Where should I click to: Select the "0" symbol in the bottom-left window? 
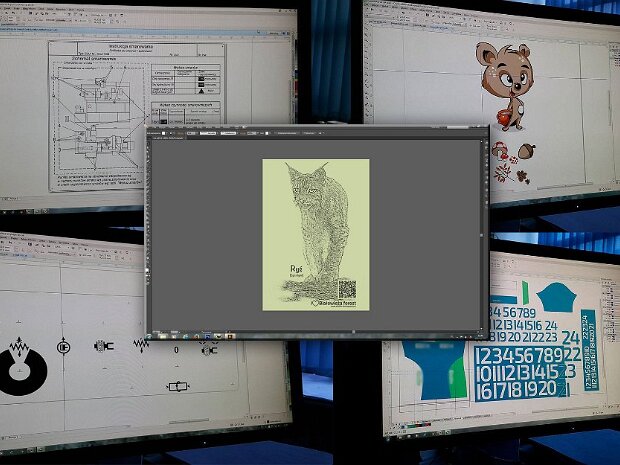[x=176, y=350]
